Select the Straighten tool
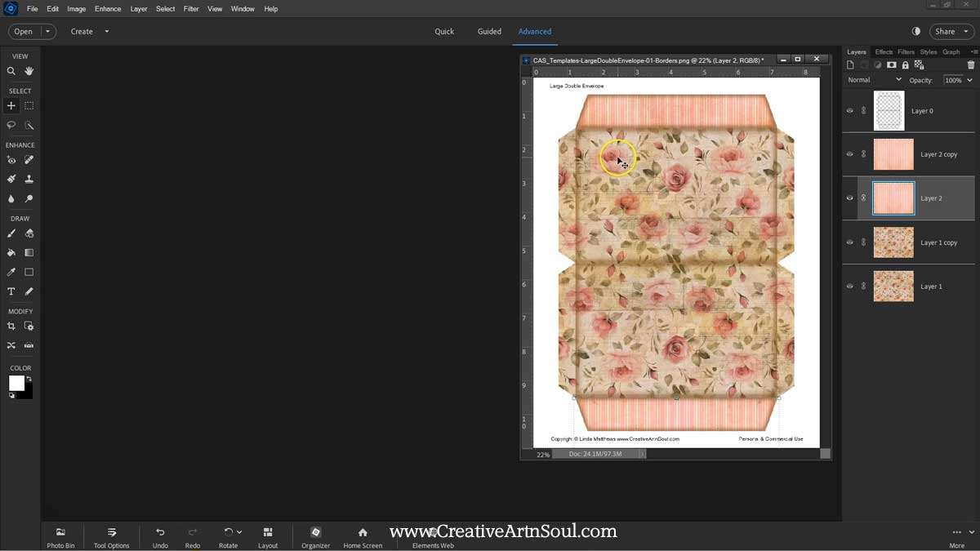980x551 pixels. (x=29, y=345)
